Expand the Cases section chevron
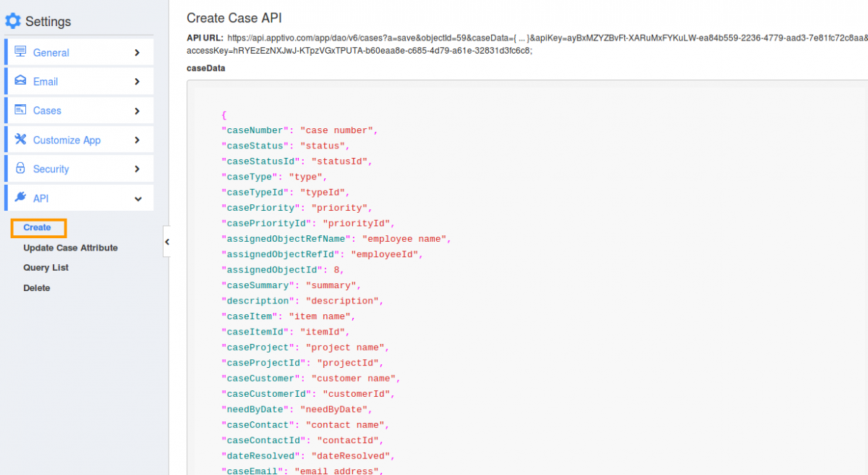Image resolution: width=868 pixels, height=475 pixels. click(x=137, y=111)
